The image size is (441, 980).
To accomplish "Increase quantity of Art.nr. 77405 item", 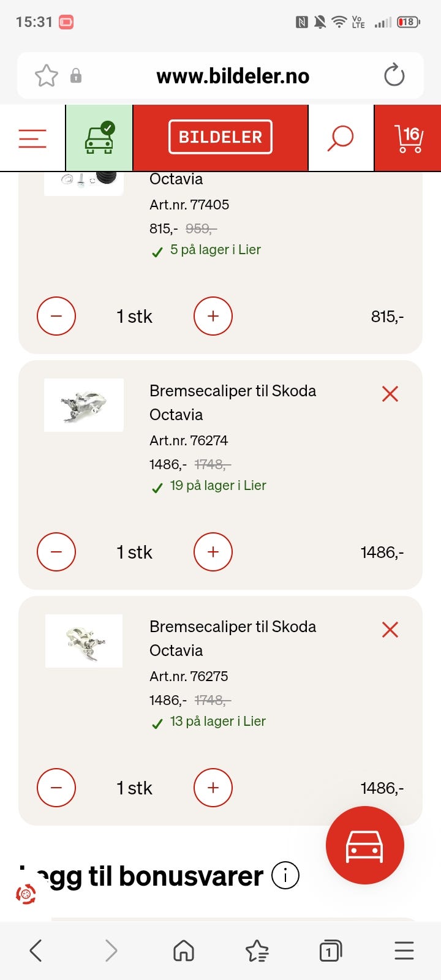I will point(213,316).
